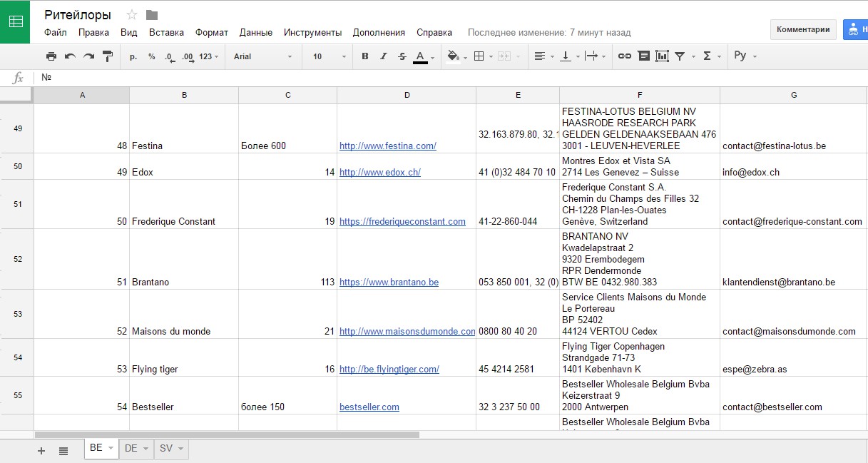
Task: Click the horizontal scrollbar
Action: click(x=227, y=434)
